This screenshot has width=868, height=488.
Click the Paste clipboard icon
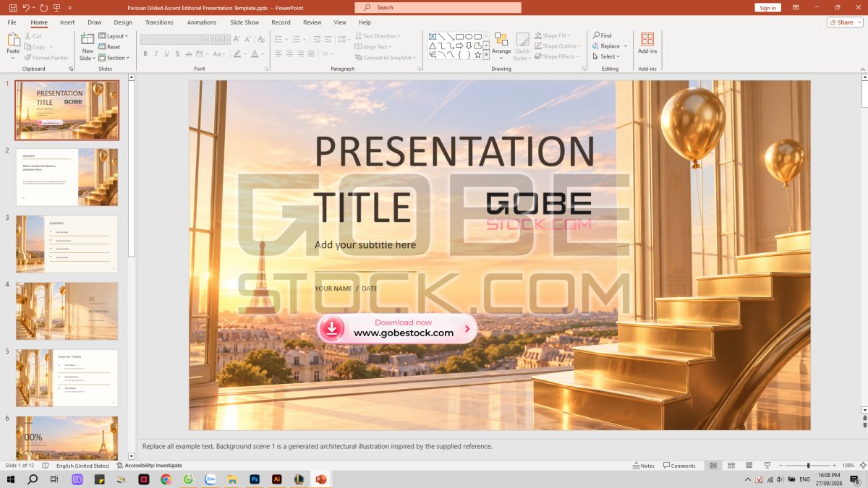(13, 40)
